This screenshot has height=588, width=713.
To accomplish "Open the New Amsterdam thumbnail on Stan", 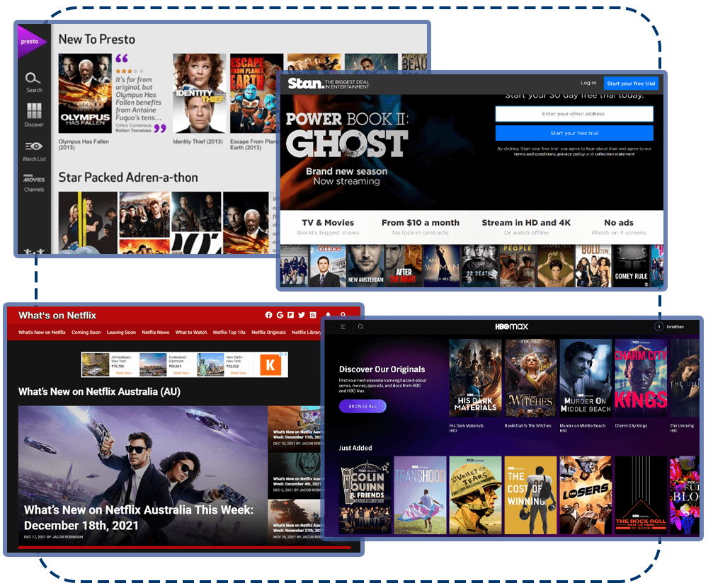I will (365, 266).
